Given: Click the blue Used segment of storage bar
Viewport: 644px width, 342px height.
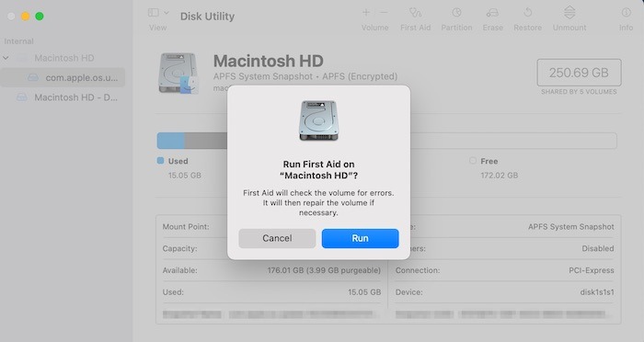Looking at the screenshot, I should [170, 141].
